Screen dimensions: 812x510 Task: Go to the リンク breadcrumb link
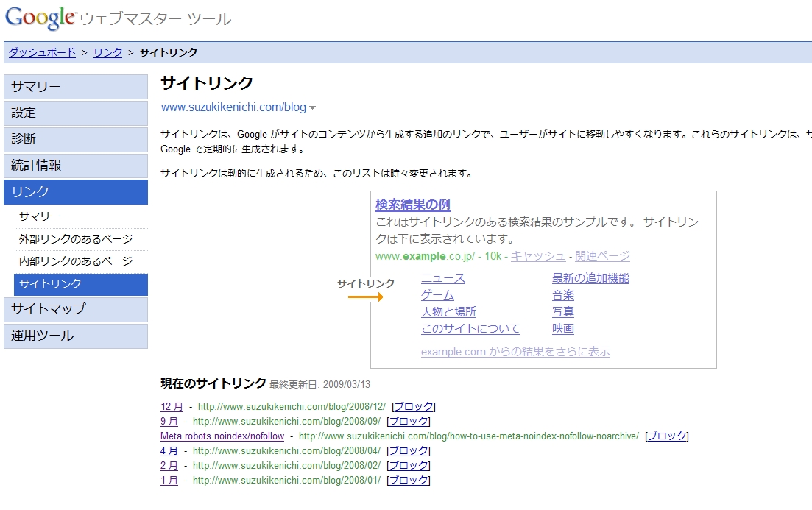coord(107,52)
